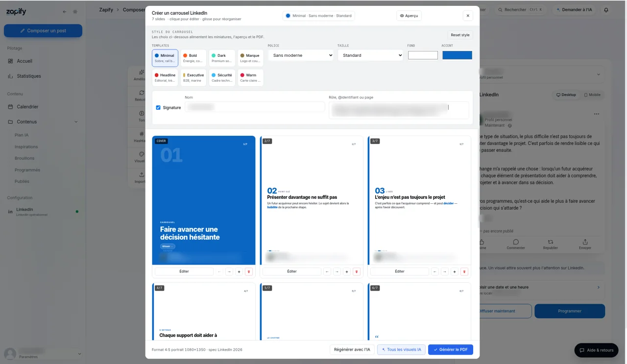Image resolution: width=627 pixels, height=364 pixels.
Task: Delete slide 3/7 with the trash icon
Action: pos(464,271)
